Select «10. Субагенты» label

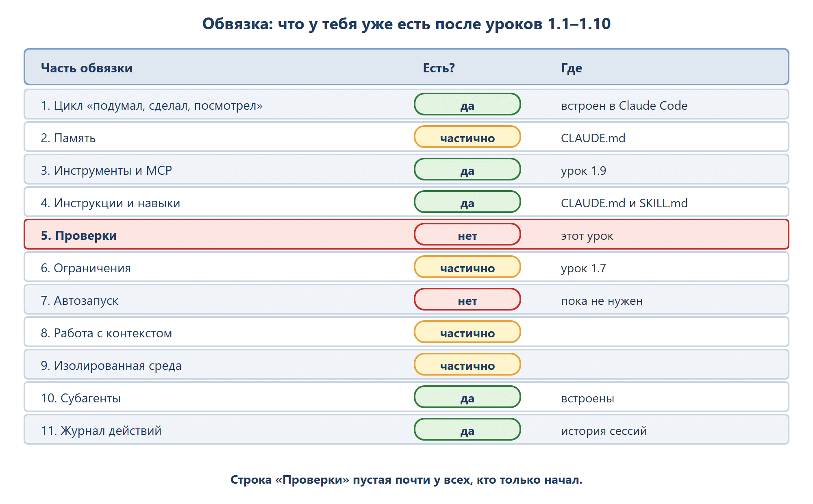80,398
